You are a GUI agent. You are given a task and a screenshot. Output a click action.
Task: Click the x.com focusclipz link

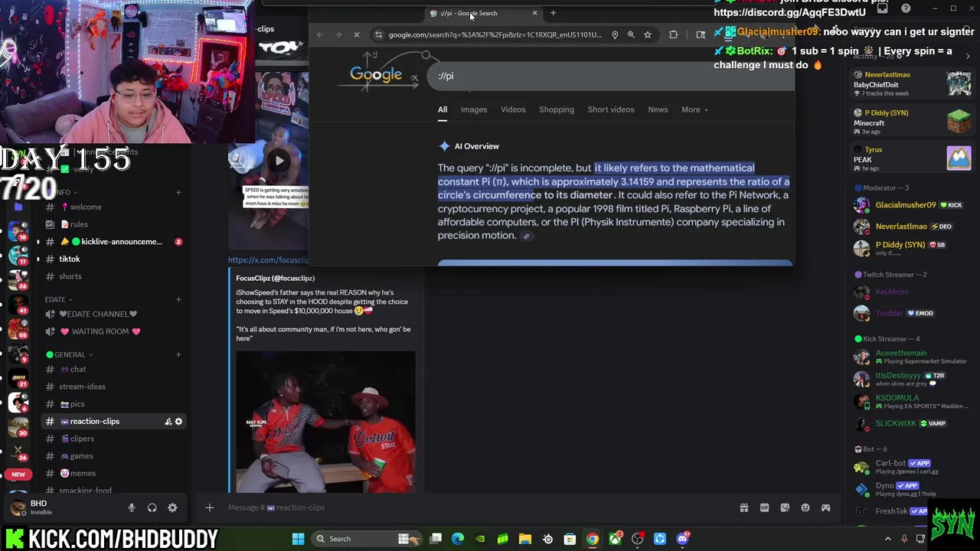[269, 260]
